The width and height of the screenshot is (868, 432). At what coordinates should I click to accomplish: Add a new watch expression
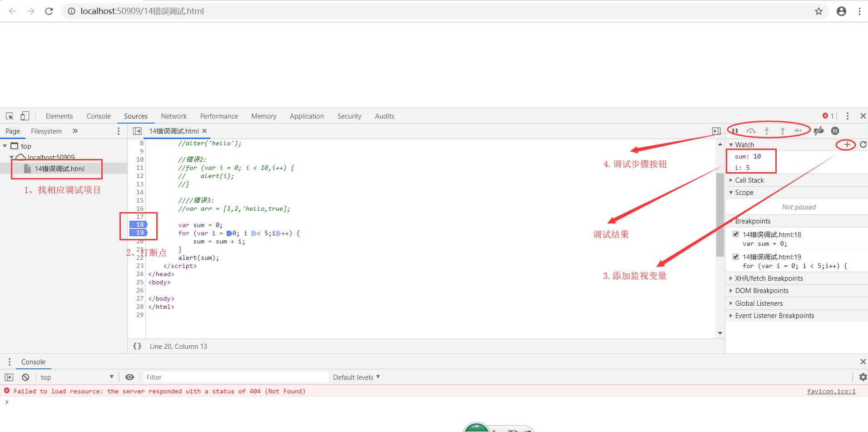847,144
